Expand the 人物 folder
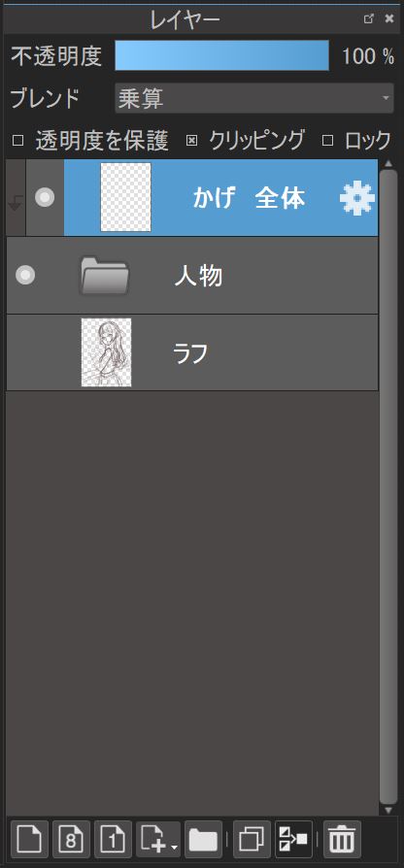This screenshot has width=404, height=868. (105, 276)
